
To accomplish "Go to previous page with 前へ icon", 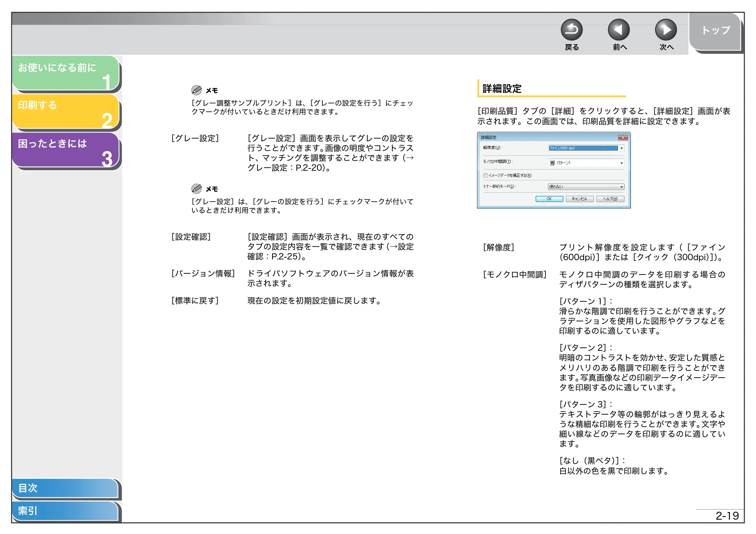I will (619, 30).
